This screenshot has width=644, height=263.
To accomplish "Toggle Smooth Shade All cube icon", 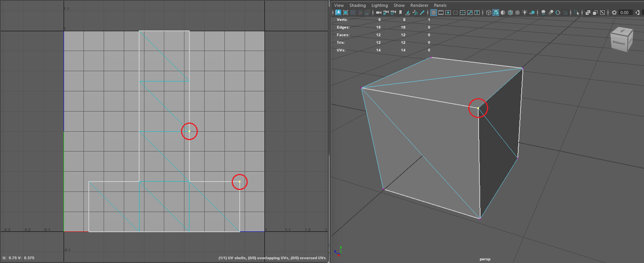I will [x=496, y=13].
